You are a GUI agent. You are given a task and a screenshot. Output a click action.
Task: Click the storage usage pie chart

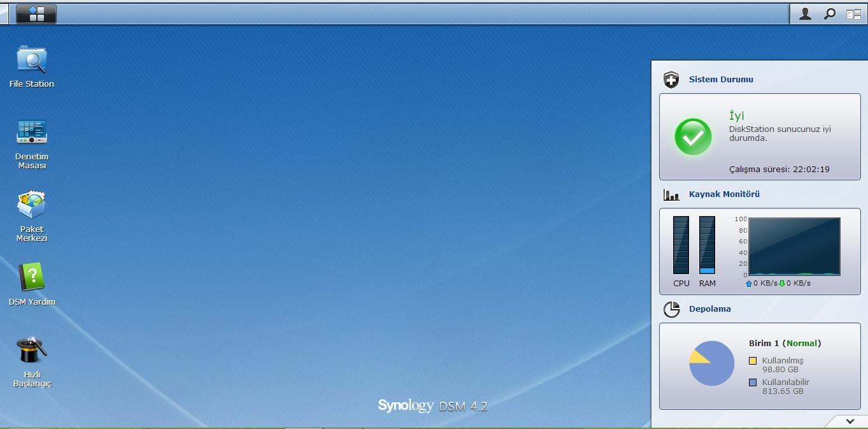click(711, 363)
